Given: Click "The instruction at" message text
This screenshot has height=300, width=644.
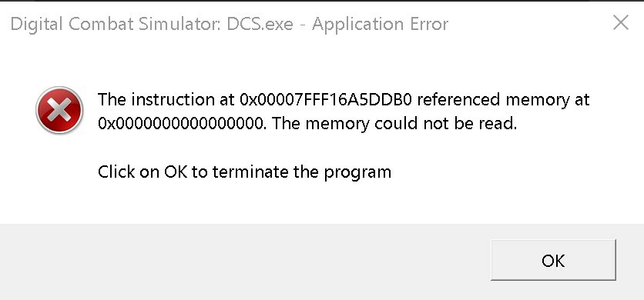Looking at the screenshot, I should click(166, 99).
